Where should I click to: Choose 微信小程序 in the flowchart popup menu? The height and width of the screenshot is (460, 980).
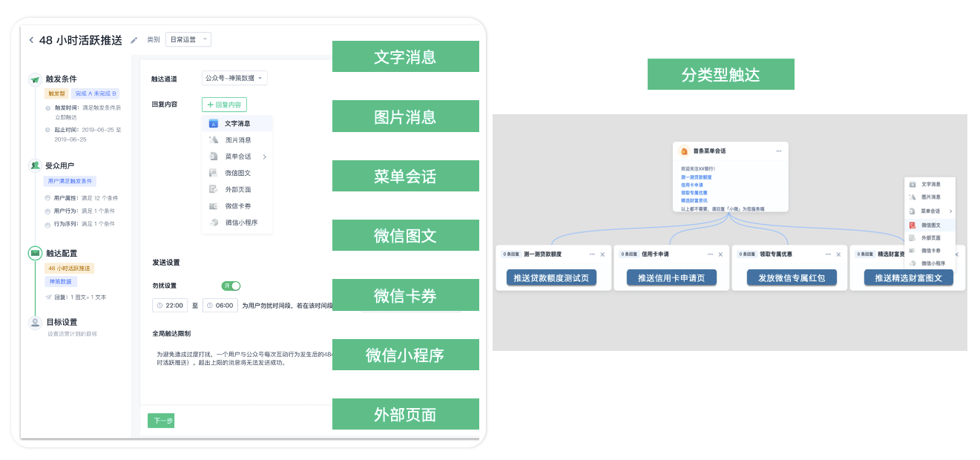coord(930,263)
